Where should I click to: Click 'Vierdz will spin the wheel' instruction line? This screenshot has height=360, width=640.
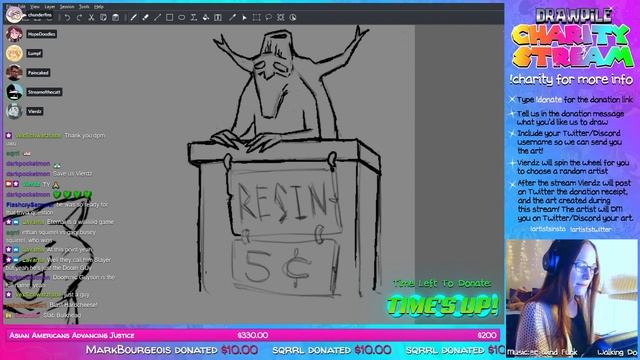573,167
